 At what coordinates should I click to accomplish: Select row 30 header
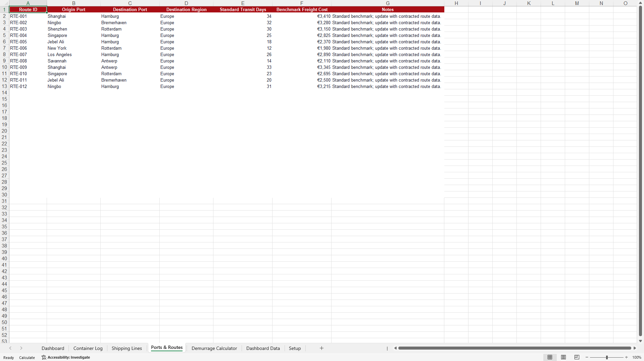pos(4,195)
